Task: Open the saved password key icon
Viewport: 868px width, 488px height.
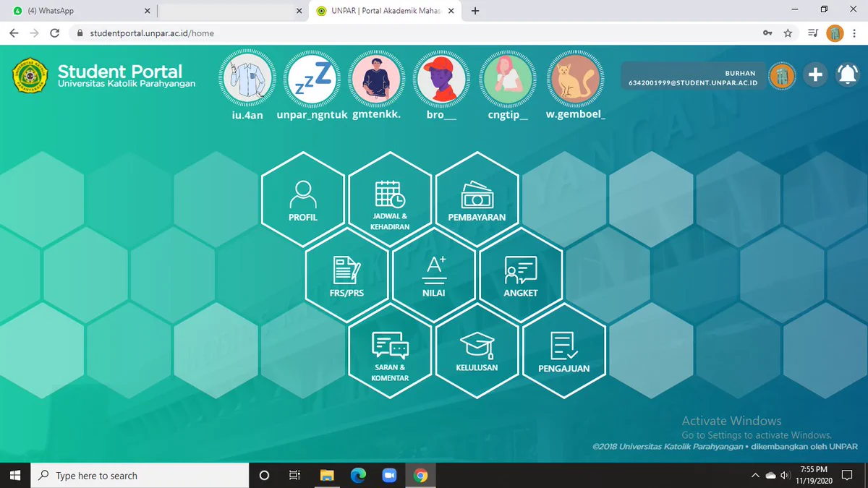Action: [767, 33]
